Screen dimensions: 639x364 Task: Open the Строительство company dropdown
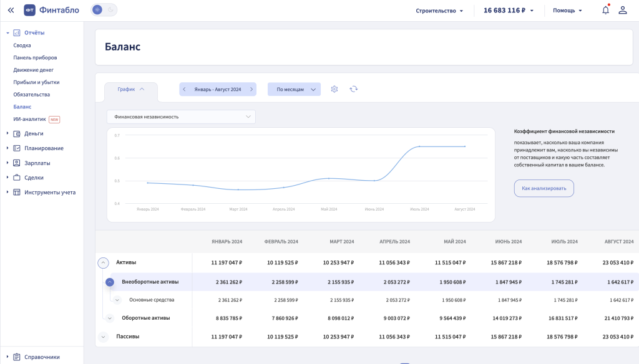point(439,11)
